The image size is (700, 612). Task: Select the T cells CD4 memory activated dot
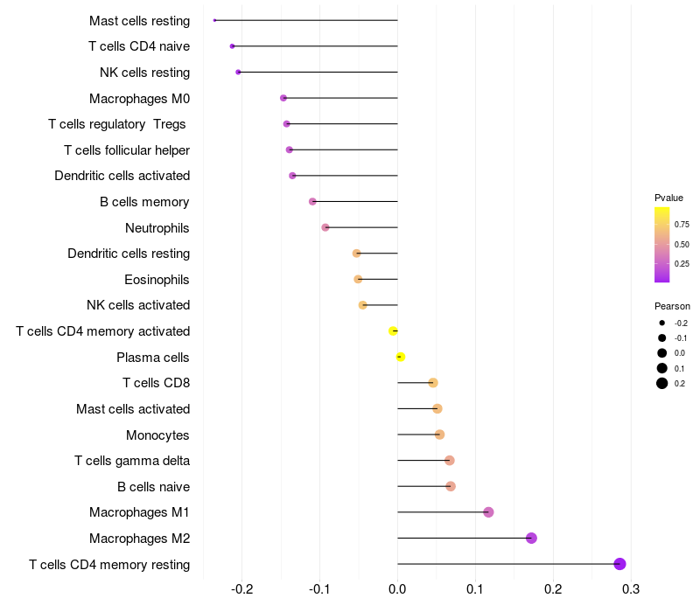tap(393, 331)
